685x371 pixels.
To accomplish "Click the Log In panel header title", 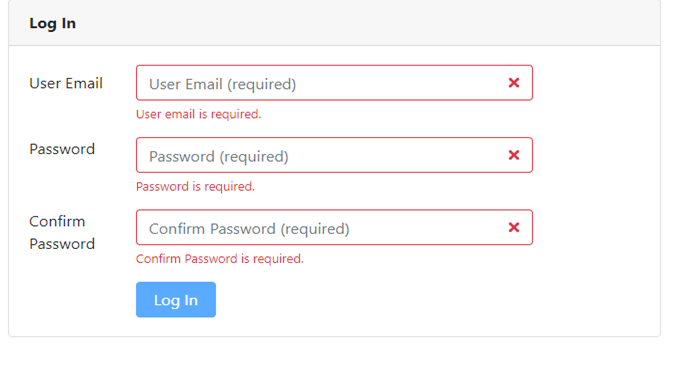I will coord(52,23).
